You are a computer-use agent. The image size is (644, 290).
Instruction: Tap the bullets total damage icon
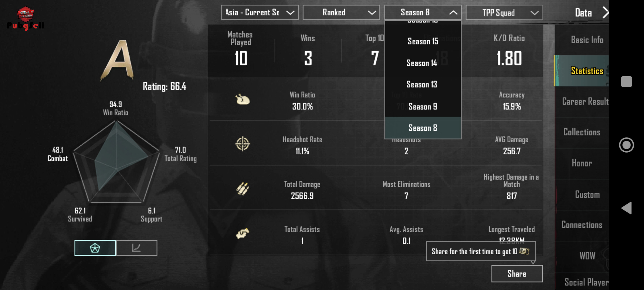click(x=243, y=189)
